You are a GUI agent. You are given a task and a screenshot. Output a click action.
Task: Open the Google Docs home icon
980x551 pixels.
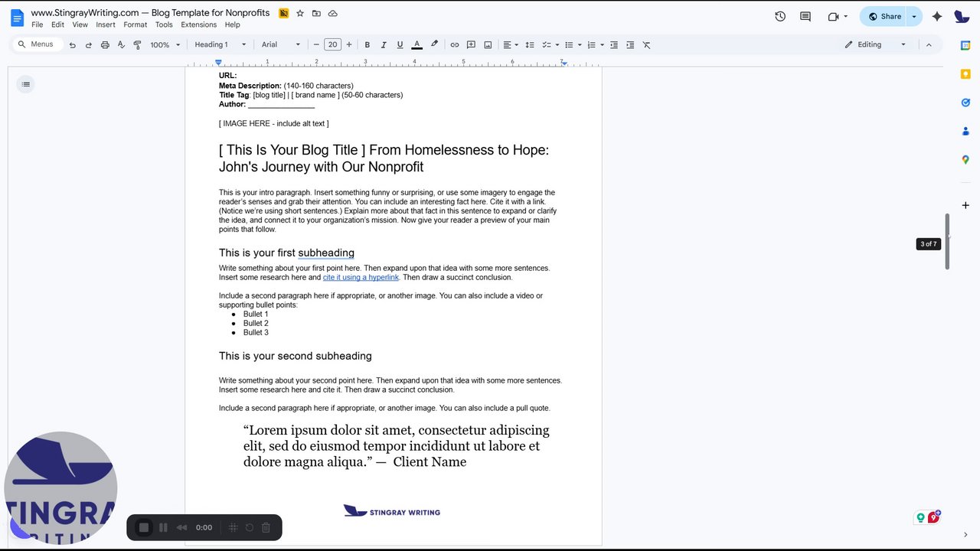(17, 18)
